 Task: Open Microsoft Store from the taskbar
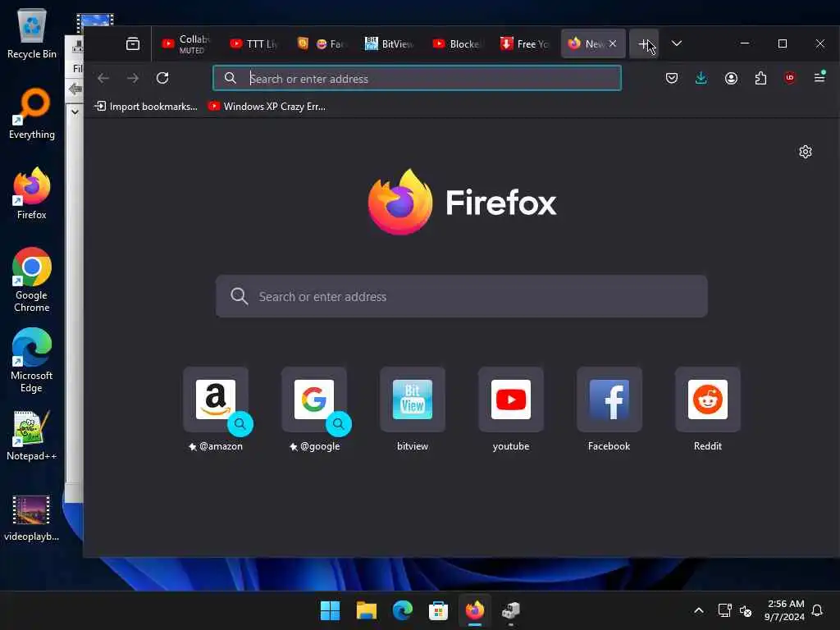(438, 610)
